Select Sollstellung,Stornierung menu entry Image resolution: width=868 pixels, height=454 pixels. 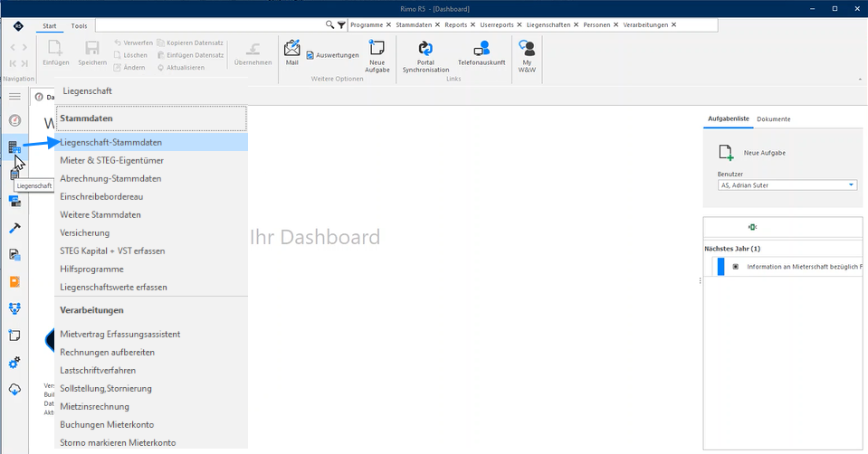(151, 388)
